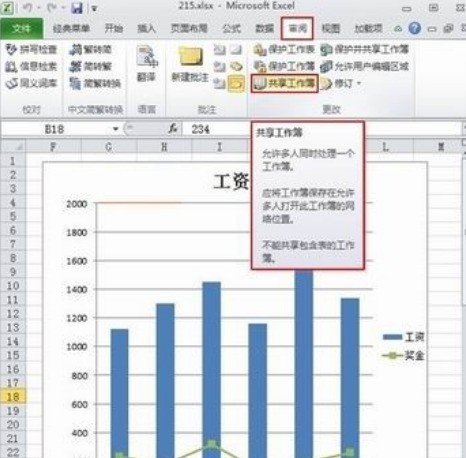Select row 1 header
The width and height of the screenshot is (466, 458).
pyautogui.click(x=13, y=161)
